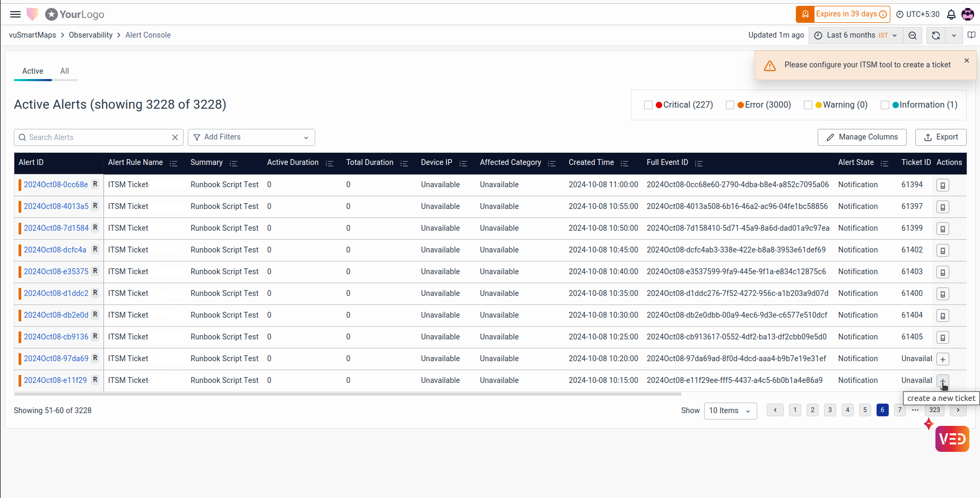Click the refresh icon in the toolbar
Screen dimensions: 980x498
pos(936,36)
